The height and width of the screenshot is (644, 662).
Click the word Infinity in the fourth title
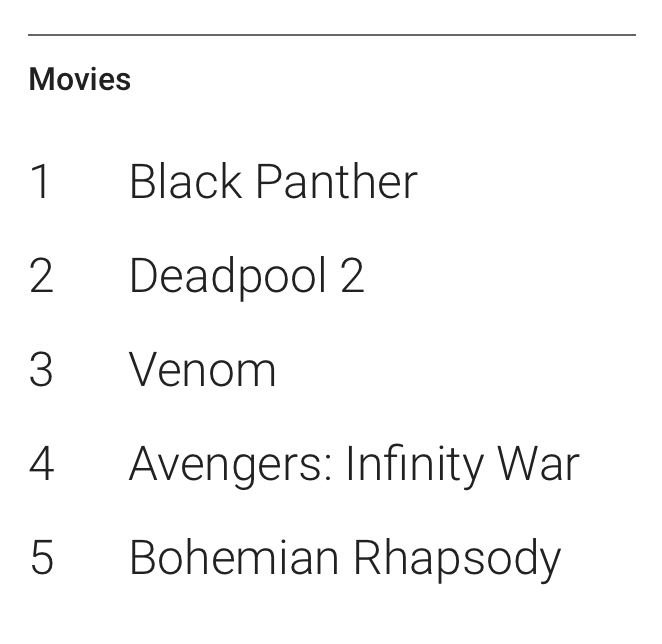(414, 466)
